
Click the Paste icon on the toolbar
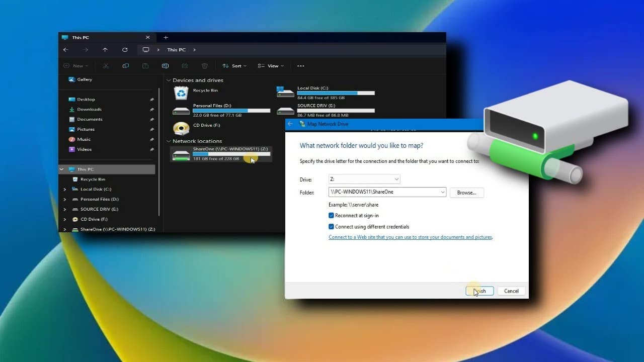[145, 66]
